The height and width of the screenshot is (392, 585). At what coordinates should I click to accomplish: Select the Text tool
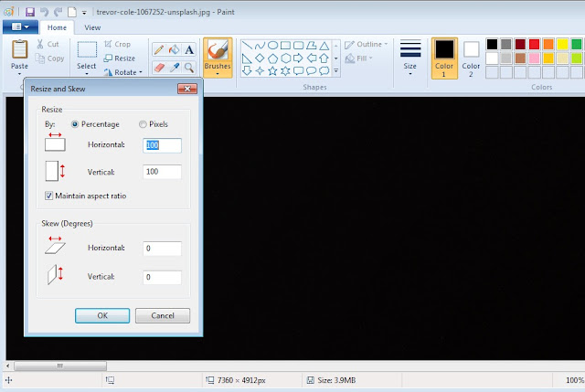point(189,49)
